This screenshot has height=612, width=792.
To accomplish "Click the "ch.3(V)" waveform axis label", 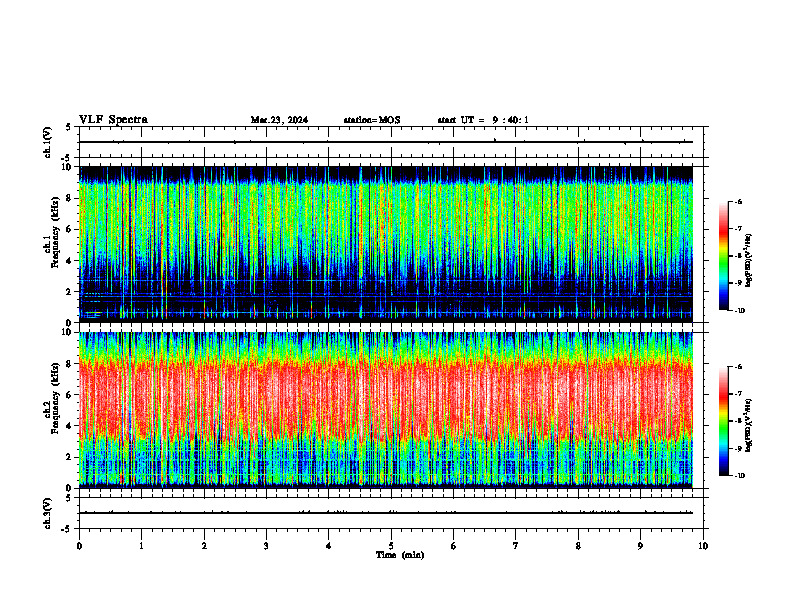I will click(x=48, y=513).
